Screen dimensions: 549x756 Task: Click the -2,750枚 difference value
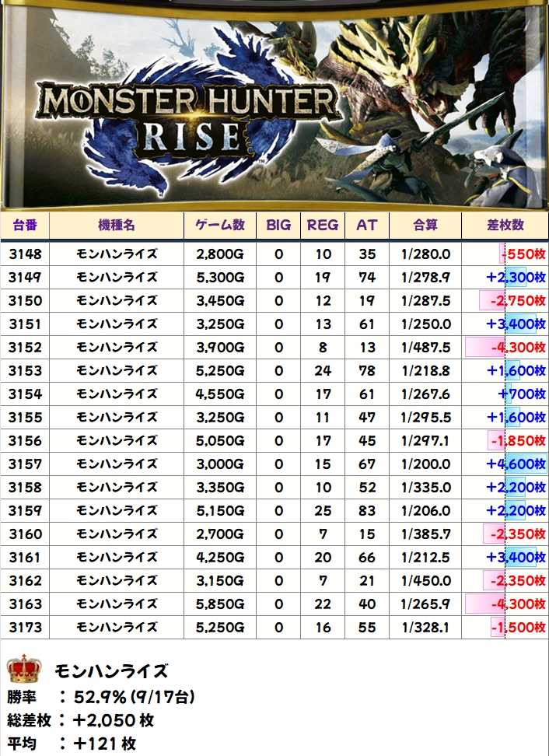pos(518,300)
